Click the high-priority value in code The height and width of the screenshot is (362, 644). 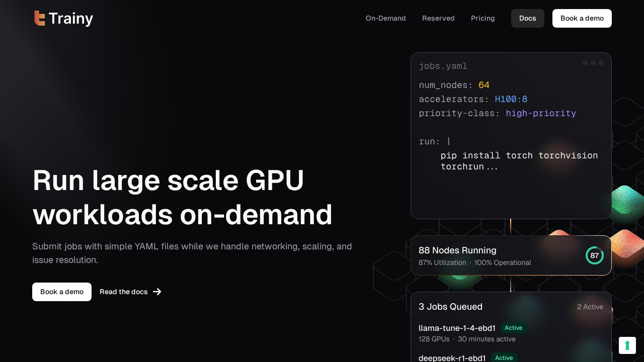pos(540,113)
